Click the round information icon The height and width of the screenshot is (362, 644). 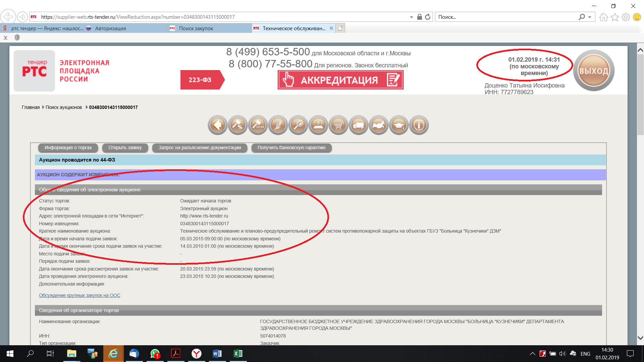pyautogui.click(x=419, y=125)
